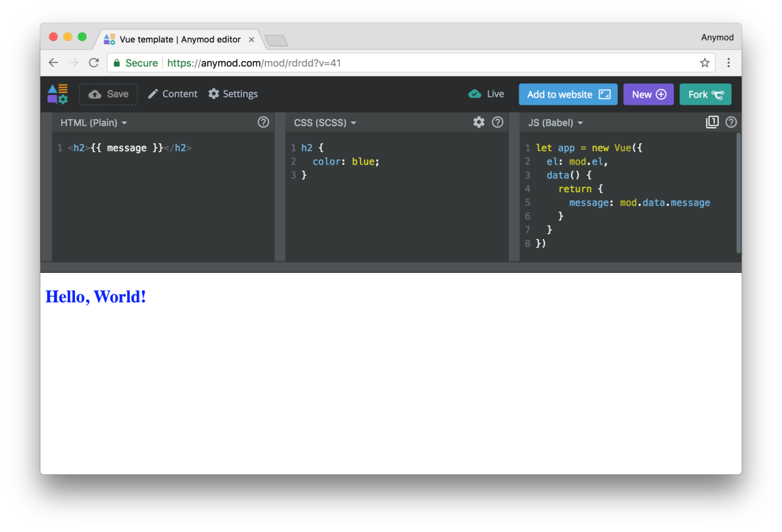Fork this mod
Screen dimensions: 782x532
tap(706, 94)
